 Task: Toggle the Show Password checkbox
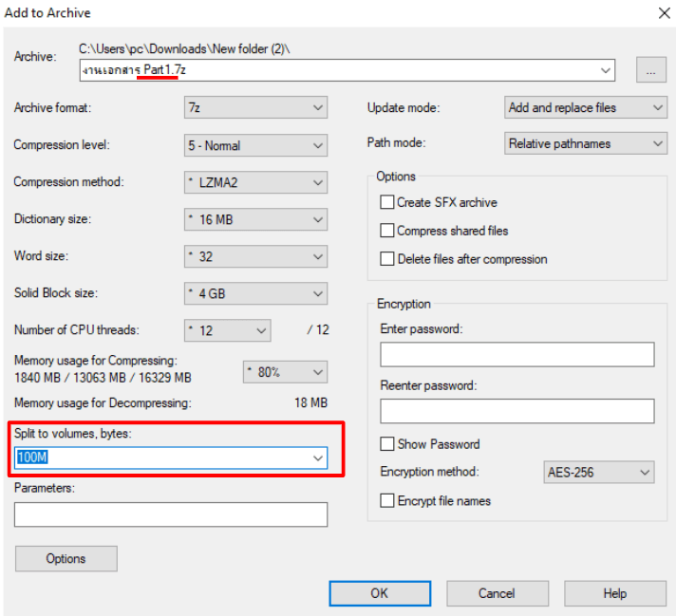[386, 444]
